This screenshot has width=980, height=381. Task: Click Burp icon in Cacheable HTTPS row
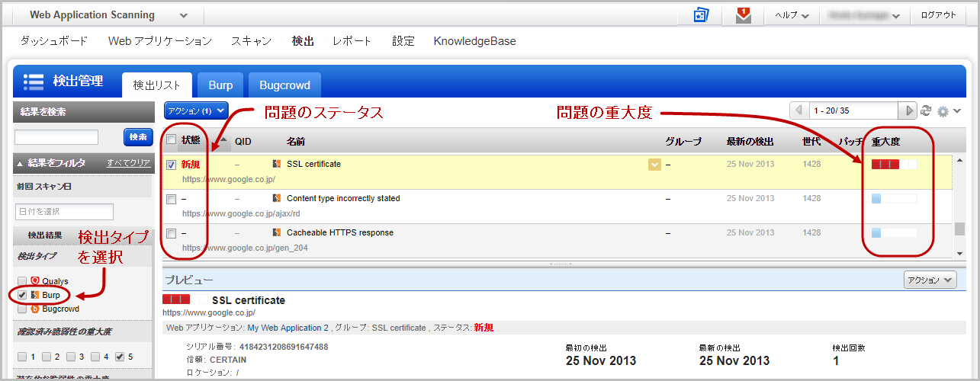coord(277,232)
